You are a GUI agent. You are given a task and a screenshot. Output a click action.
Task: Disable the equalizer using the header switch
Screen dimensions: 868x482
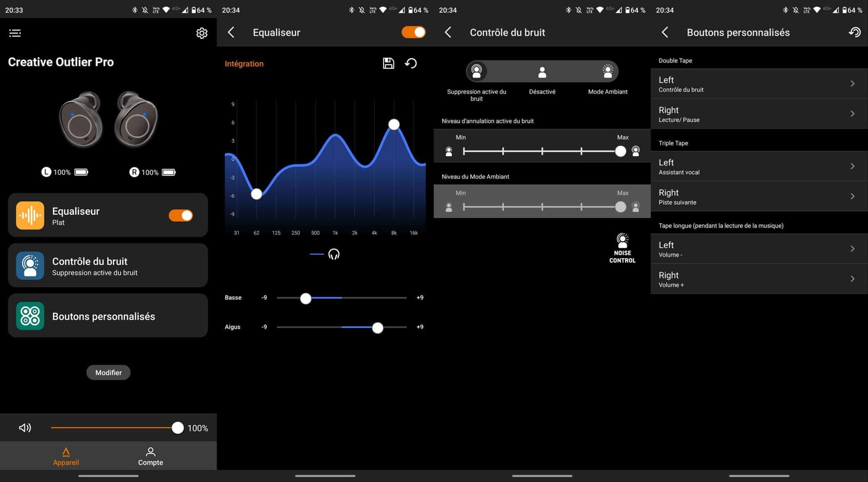413,32
